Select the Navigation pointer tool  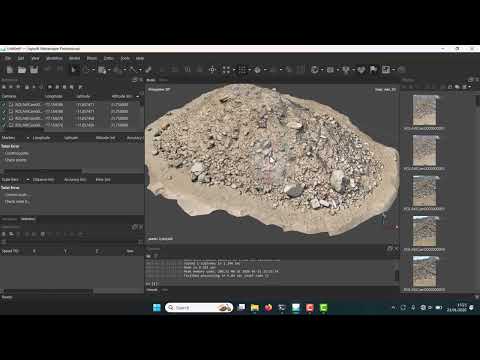point(74,69)
